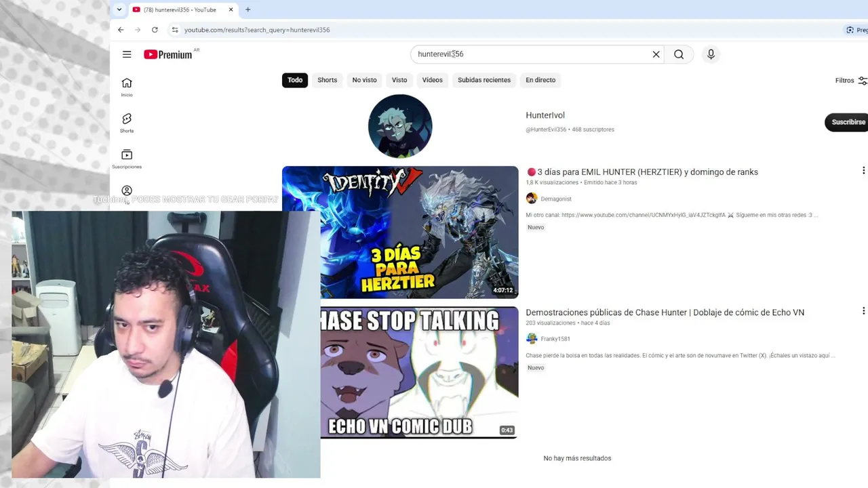Image resolution: width=868 pixels, height=488 pixels.
Task: Visit the Franky1581 channel name
Action: click(555, 339)
